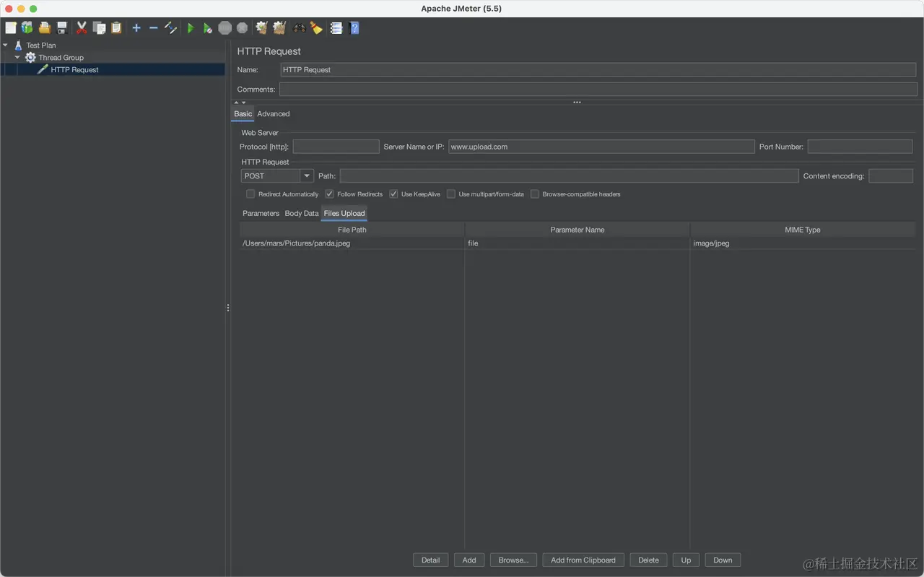
Task: Click the Open file folder icon
Action: (45, 28)
